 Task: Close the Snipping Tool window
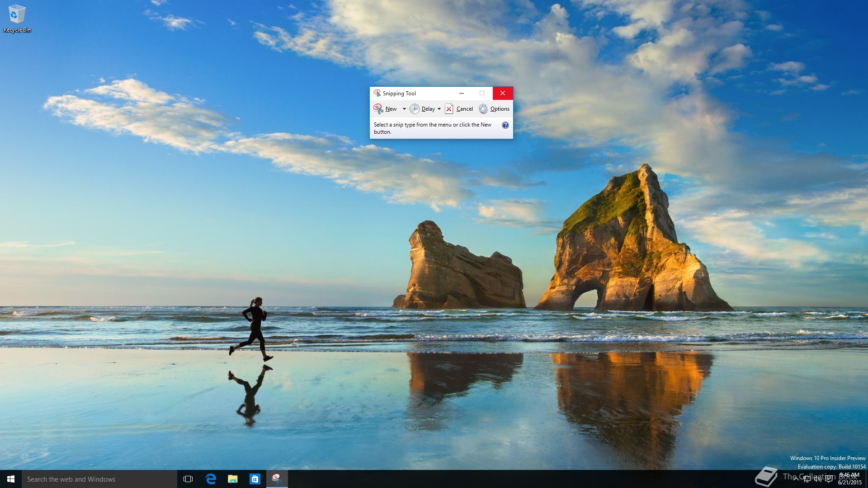point(503,93)
